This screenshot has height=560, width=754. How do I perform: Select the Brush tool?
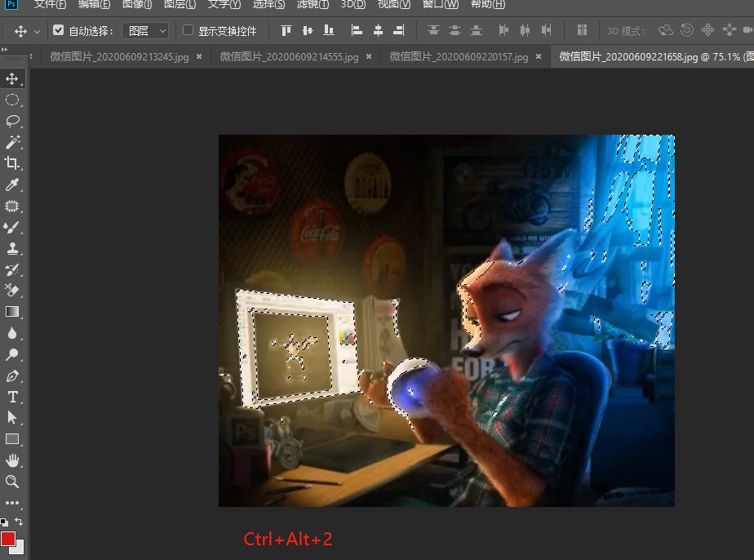tap(12, 227)
